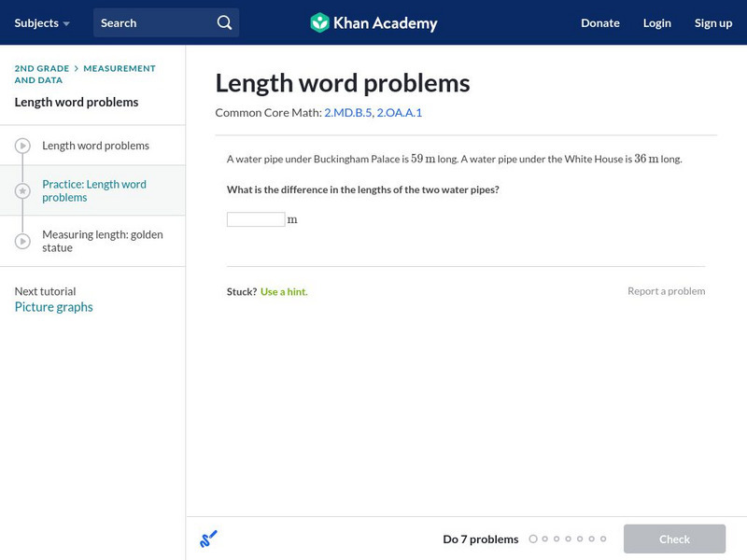This screenshot has height=560, width=747.
Task: Click the Use a hint link
Action: coord(284,291)
